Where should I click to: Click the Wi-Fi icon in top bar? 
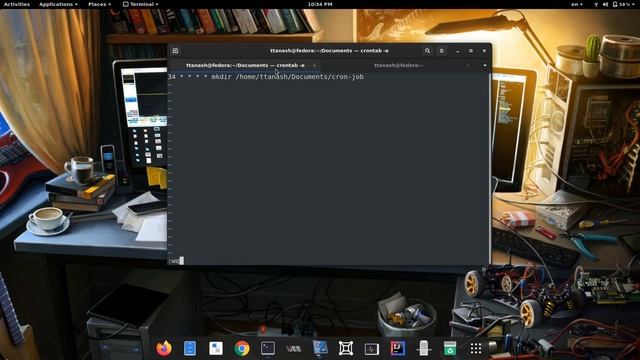pyautogui.click(x=596, y=4)
